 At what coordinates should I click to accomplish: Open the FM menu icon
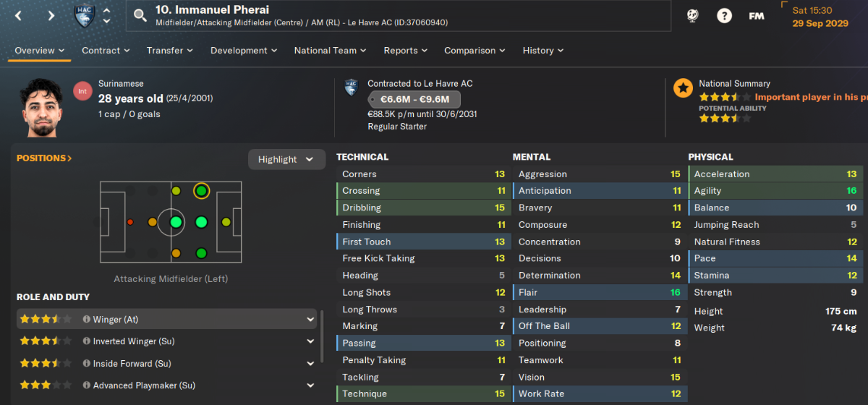tap(757, 16)
